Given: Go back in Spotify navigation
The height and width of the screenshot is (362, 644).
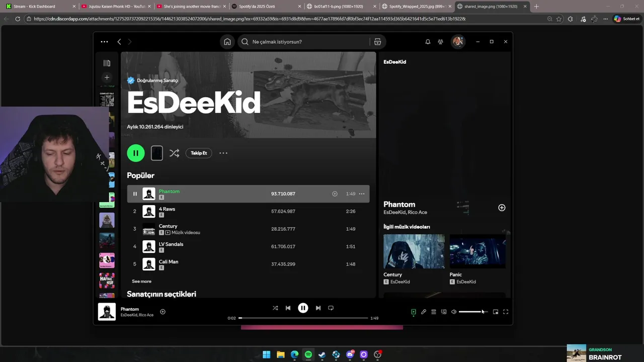Looking at the screenshot, I should pos(119,42).
